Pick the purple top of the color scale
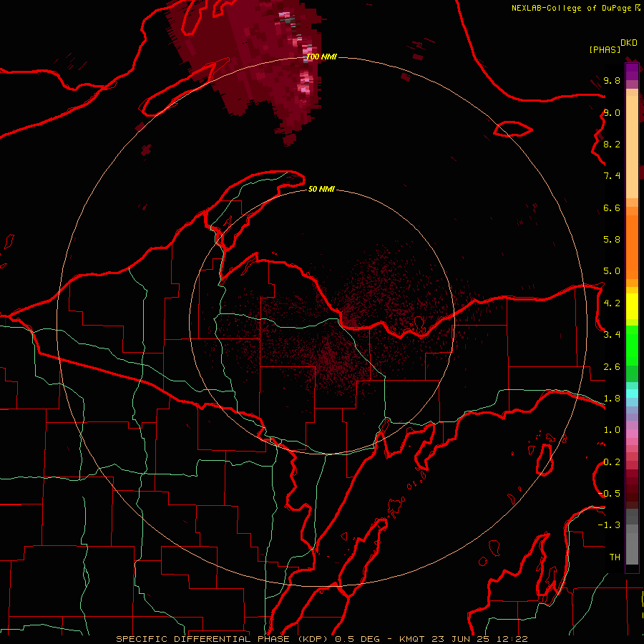This screenshot has width=644, height=644. [632, 72]
